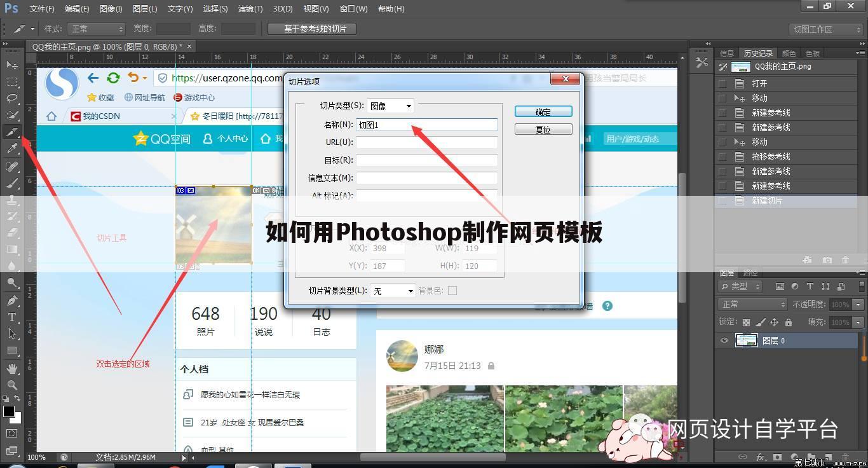
Task: Open the 图层(L) menu
Action: [145, 9]
